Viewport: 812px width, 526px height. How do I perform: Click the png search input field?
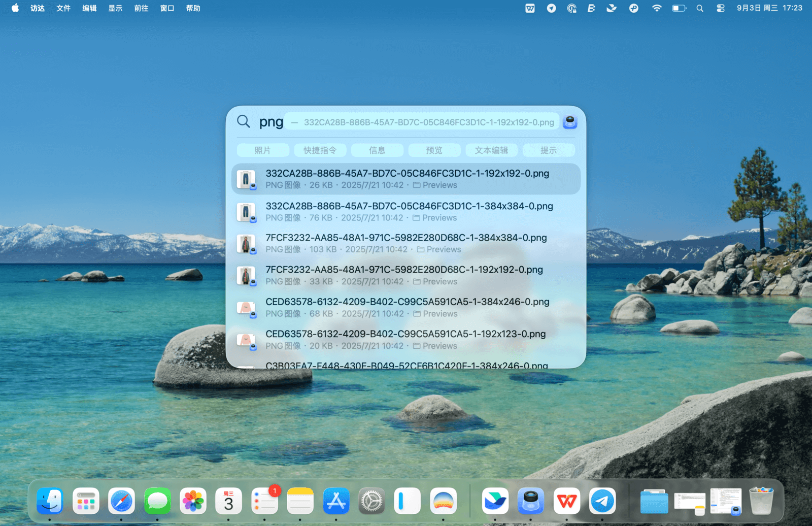point(271,122)
